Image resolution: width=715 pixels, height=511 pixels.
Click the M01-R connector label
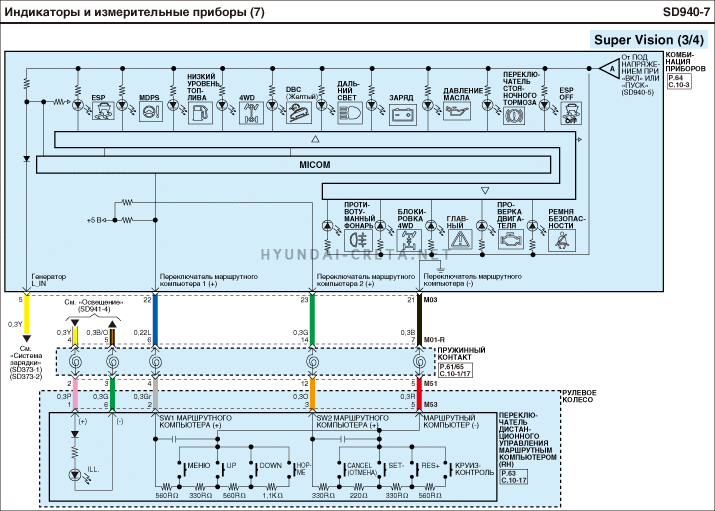click(434, 340)
